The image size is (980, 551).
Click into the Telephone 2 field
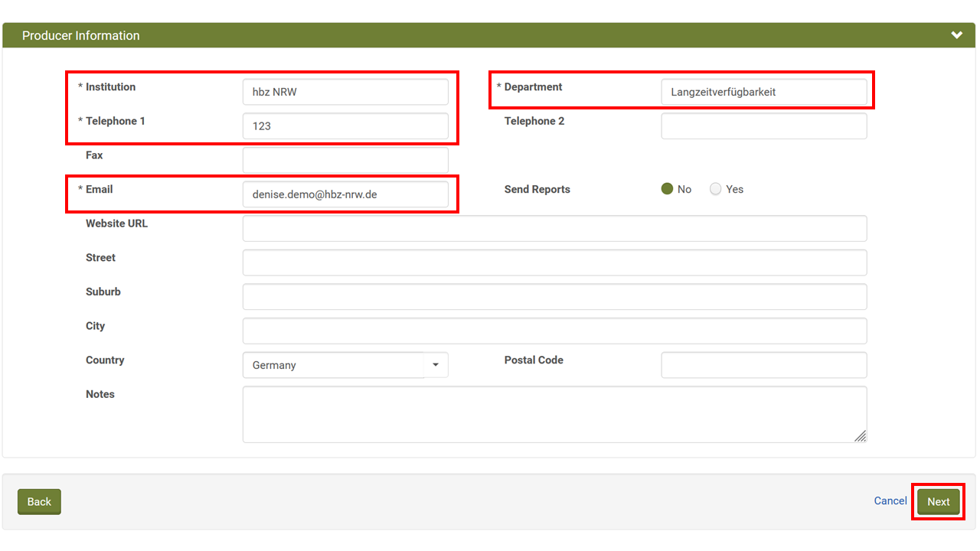pyautogui.click(x=763, y=126)
